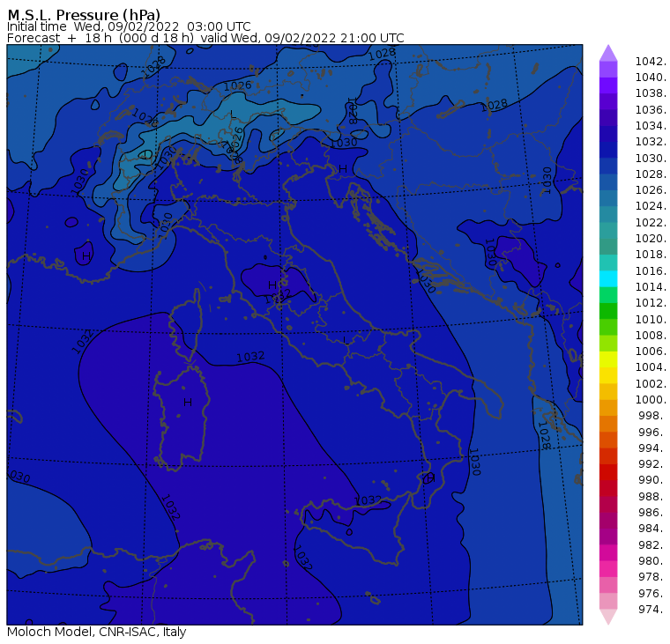Click the cyan legend swatch between 1014 and 1016
670x644 pixels.
click(x=608, y=278)
